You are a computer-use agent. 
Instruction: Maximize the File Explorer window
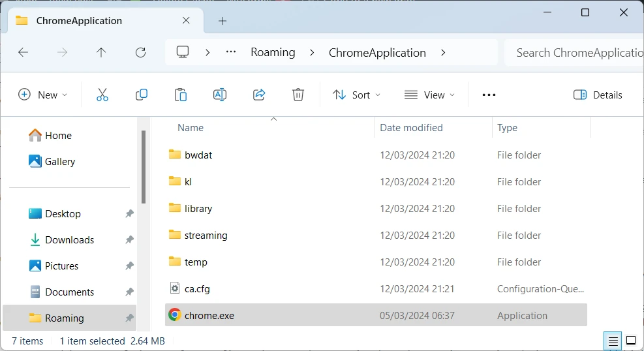click(x=585, y=12)
